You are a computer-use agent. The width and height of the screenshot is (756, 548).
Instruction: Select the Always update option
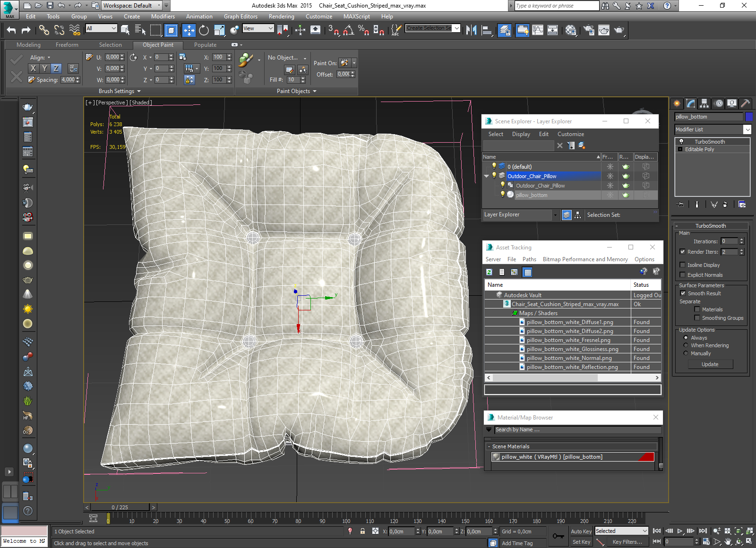pos(686,338)
